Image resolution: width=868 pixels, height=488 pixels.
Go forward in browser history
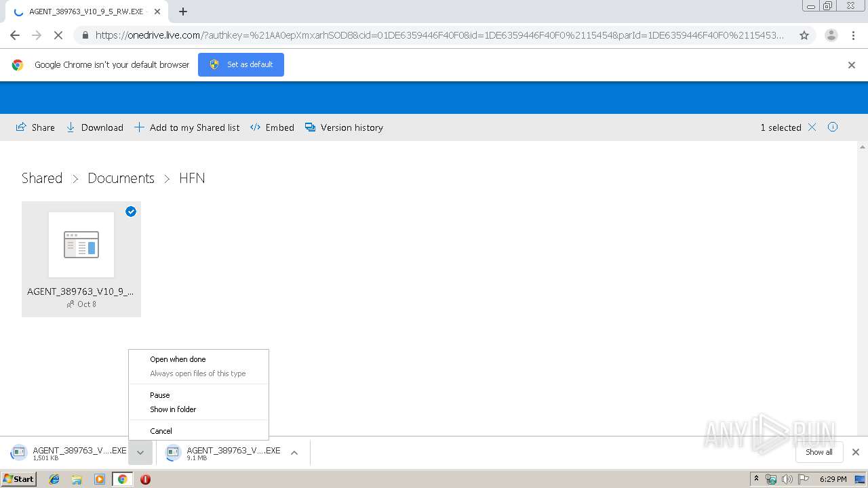37,35
